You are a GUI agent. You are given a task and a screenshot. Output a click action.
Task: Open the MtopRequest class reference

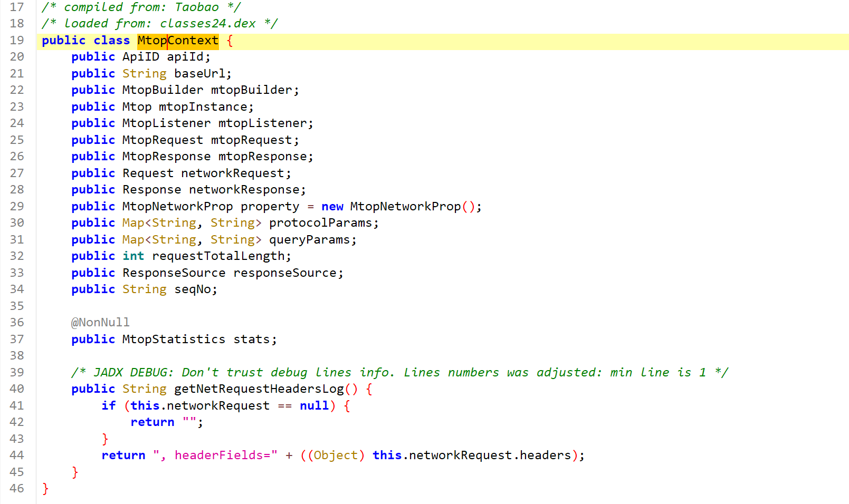point(163,140)
